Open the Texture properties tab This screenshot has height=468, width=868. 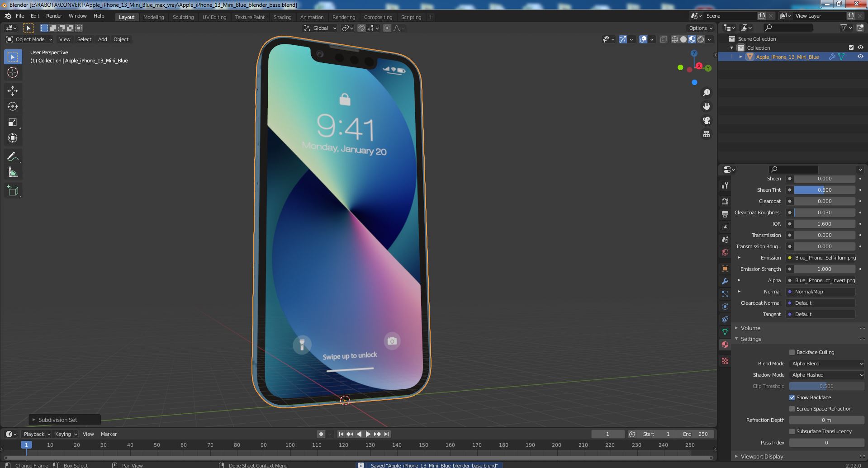[725, 361]
